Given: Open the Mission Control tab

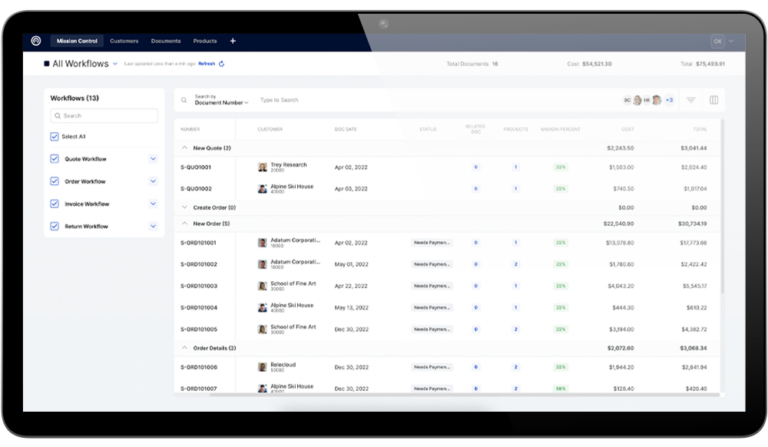Looking at the screenshot, I should pyautogui.click(x=77, y=41).
